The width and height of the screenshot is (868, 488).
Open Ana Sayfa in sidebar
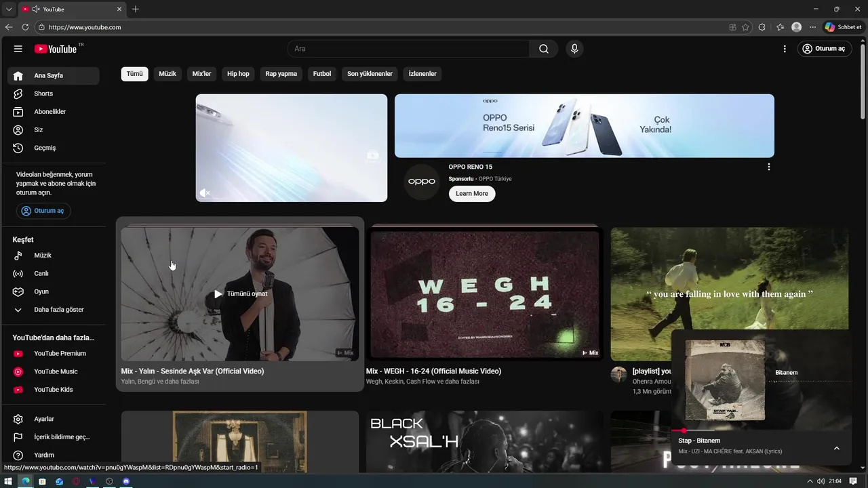coord(54,76)
